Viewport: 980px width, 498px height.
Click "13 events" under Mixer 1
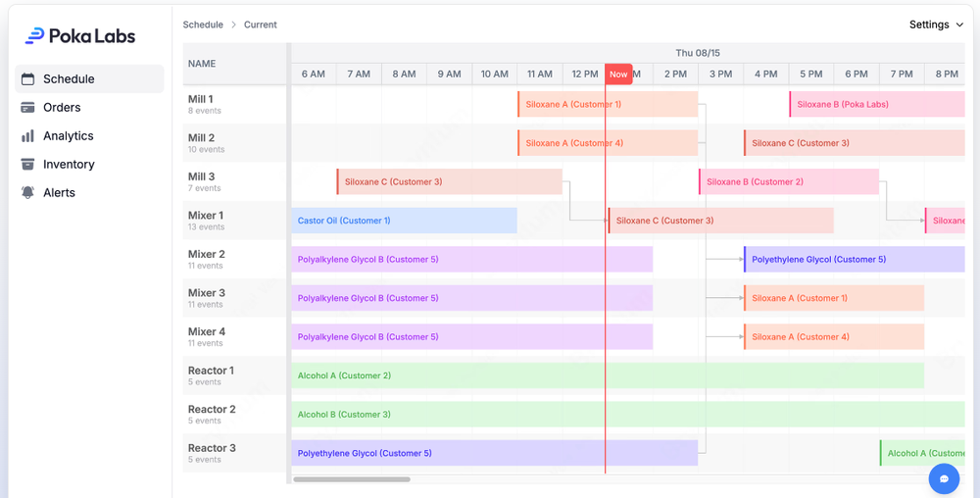[206, 226]
